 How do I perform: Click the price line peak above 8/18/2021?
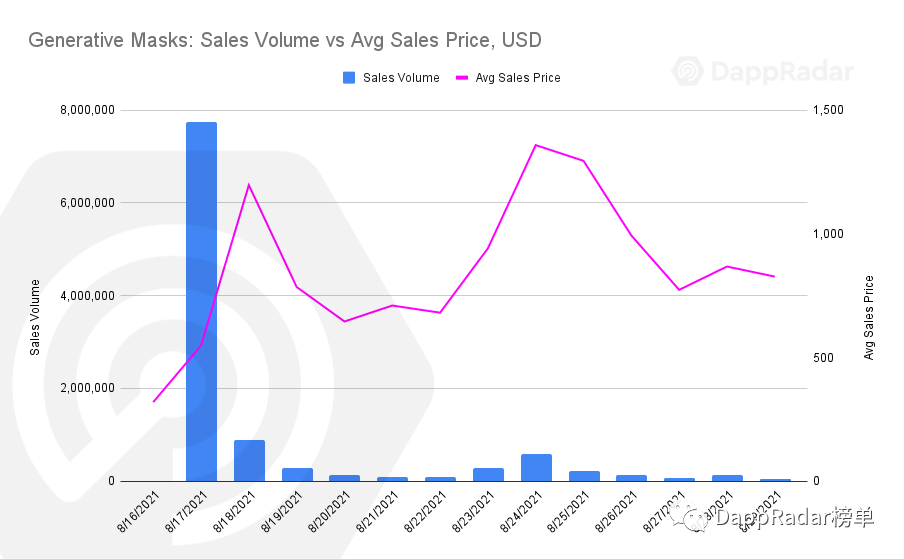[x=249, y=184]
